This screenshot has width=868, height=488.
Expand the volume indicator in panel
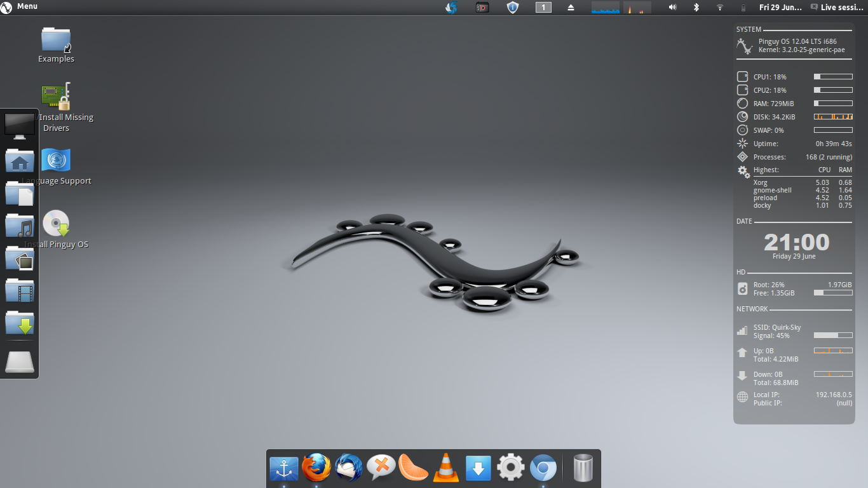672,7
